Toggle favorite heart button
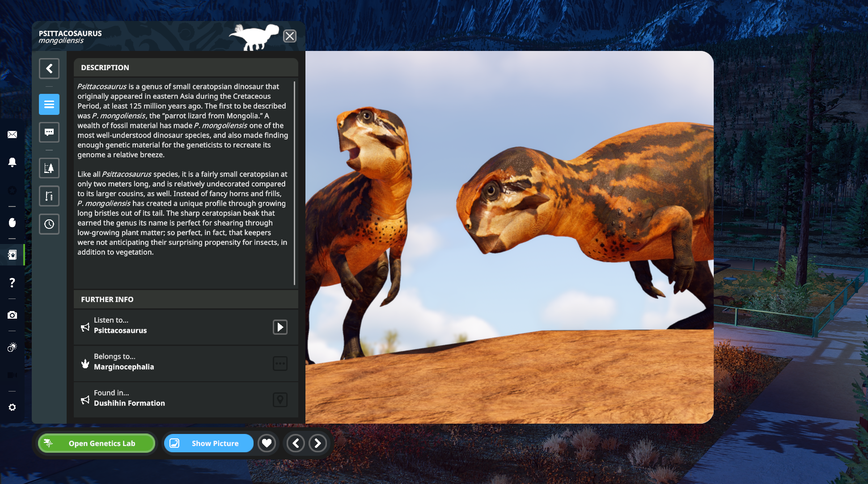Image resolution: width=868 pixels, height=484 pixels. (267, 443)
